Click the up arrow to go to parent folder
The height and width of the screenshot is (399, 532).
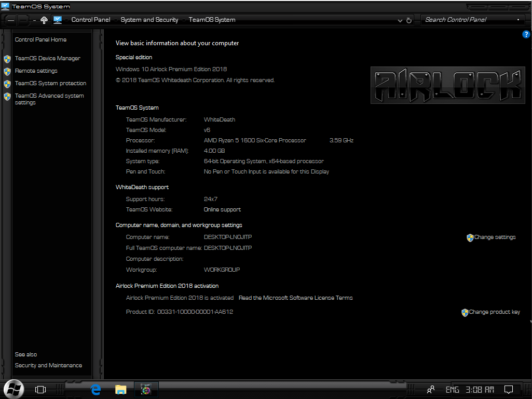44,20
